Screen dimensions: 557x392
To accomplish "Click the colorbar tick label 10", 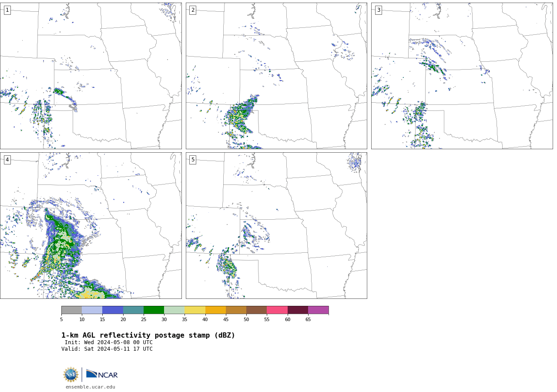I will coord(82,320).
